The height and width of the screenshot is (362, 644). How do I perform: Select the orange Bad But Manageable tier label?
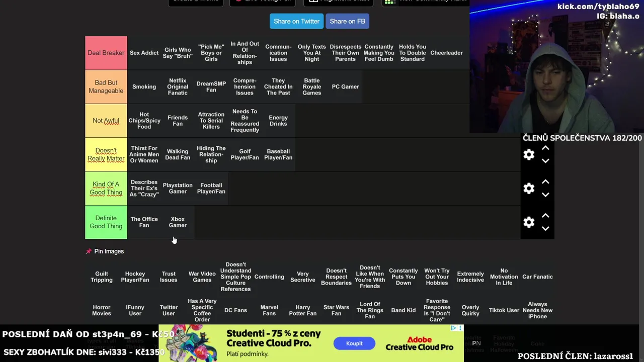point(106,86)
